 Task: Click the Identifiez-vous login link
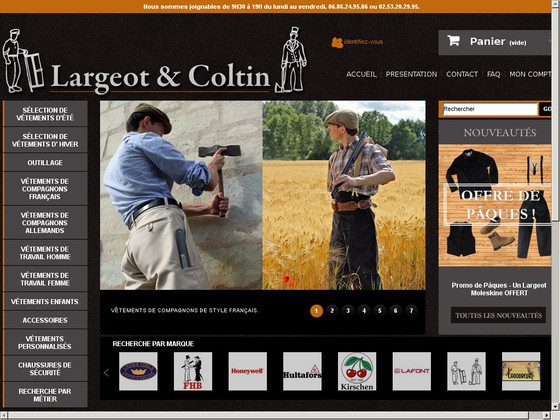click(x=363, y=42)
